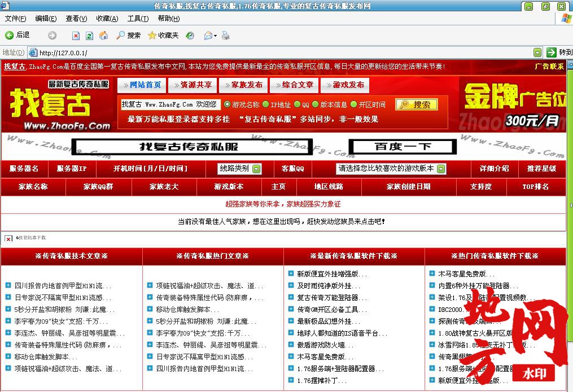Screen dimensions: 573x392
Task: Click the 百度一下 button
Action: coord(403,147)
